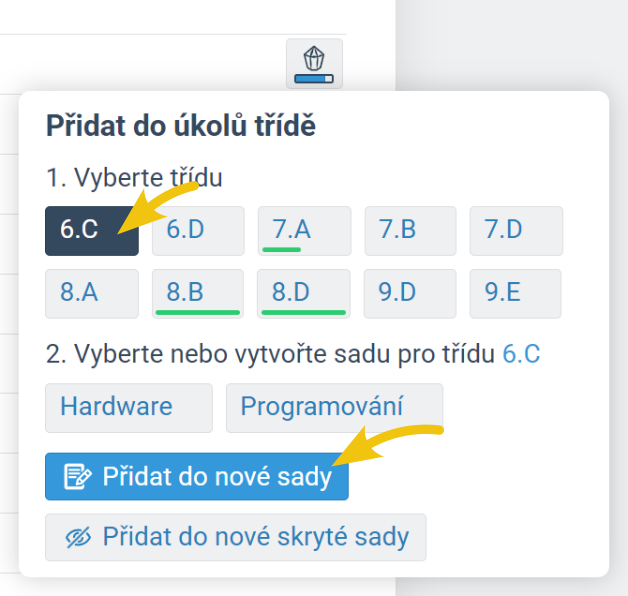The image size is (628, 596).
Task: Select class 6.C
Action: (91, 231)
